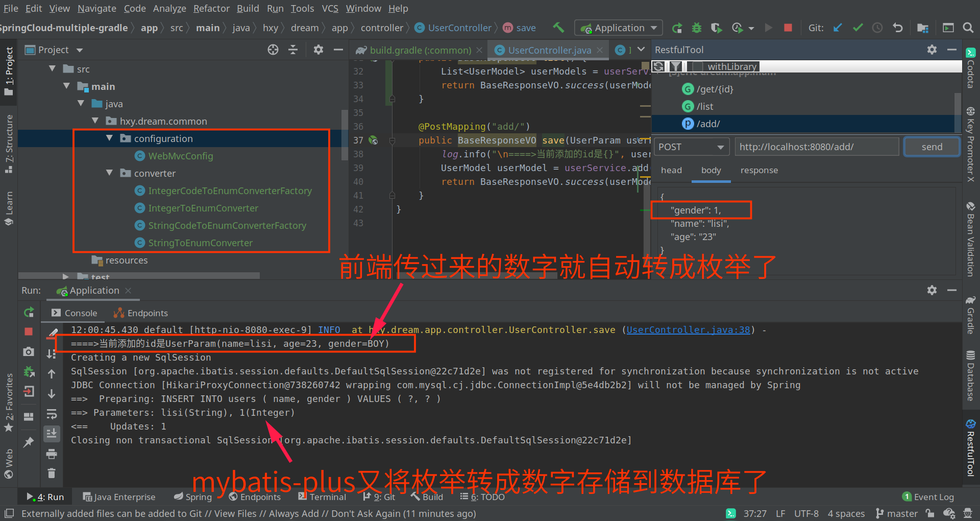This screenshot has height=521, width=980.
Task: Clear console with trash icon
Action: click(x=51, y=473)
